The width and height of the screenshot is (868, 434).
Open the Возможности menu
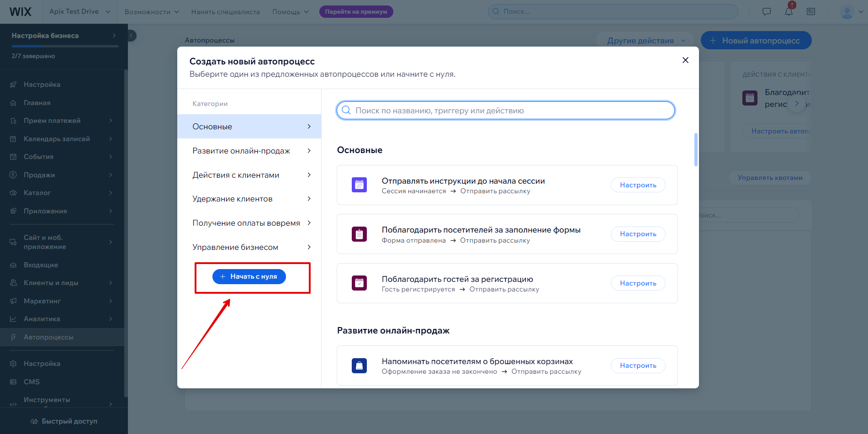[152, 12]
